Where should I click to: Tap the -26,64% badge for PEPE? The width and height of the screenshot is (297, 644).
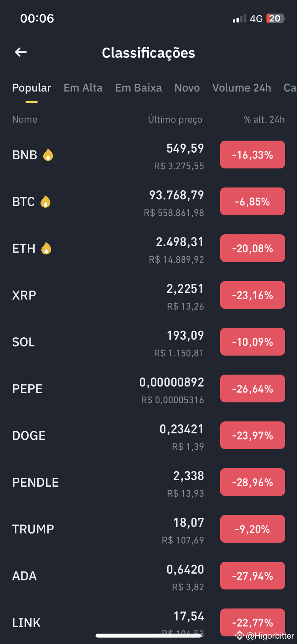(253, 389)
